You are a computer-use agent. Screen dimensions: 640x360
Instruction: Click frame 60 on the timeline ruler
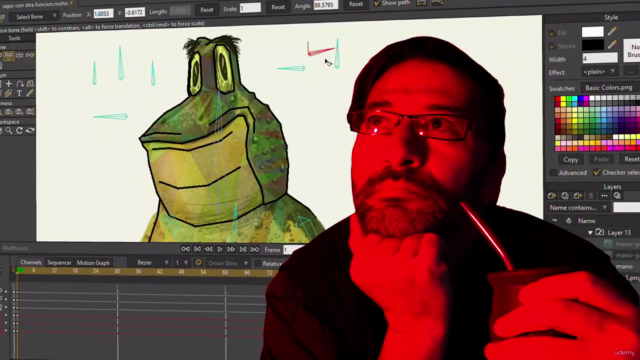[x=225, y=272]
